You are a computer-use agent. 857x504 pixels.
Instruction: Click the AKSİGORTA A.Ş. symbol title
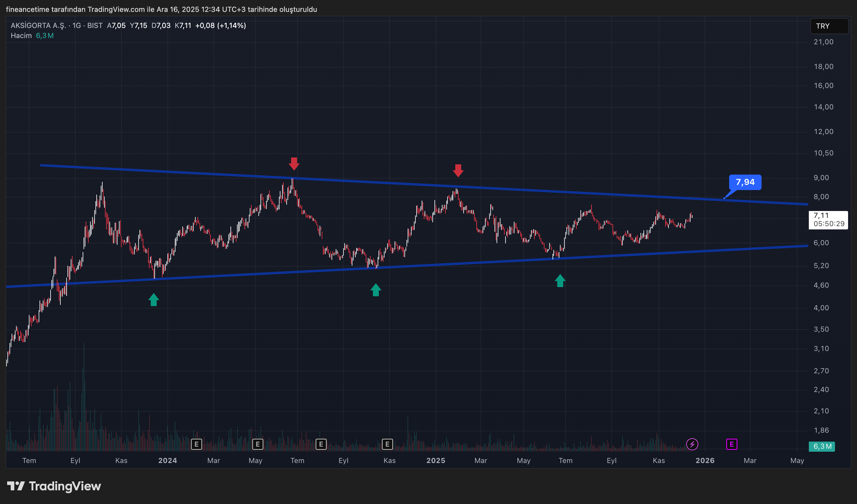coord(38,26)
